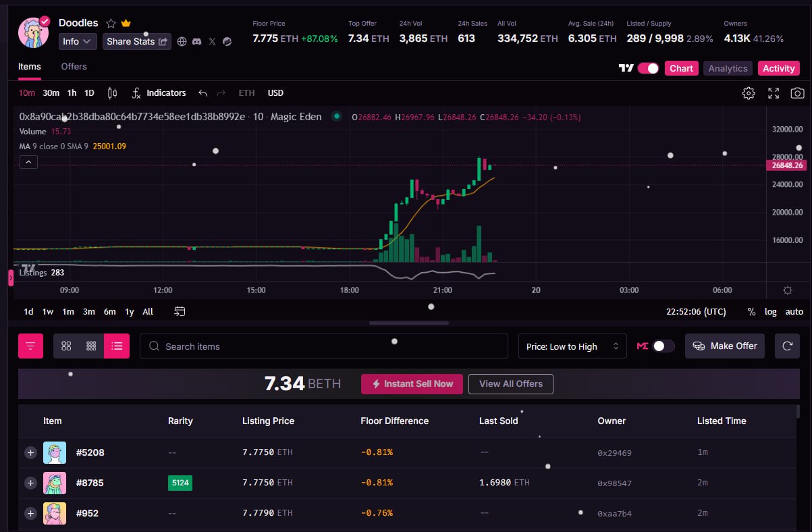This screenshot has width=812, height=532.
Task: Open time axis settings gear
Action: tap(787, 290)
